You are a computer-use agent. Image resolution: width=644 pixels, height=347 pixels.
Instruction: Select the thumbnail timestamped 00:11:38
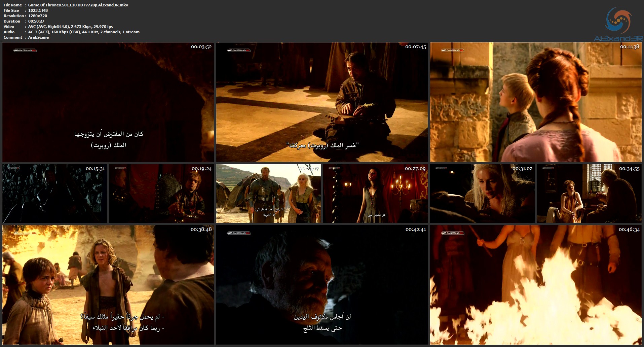point(536,102)
